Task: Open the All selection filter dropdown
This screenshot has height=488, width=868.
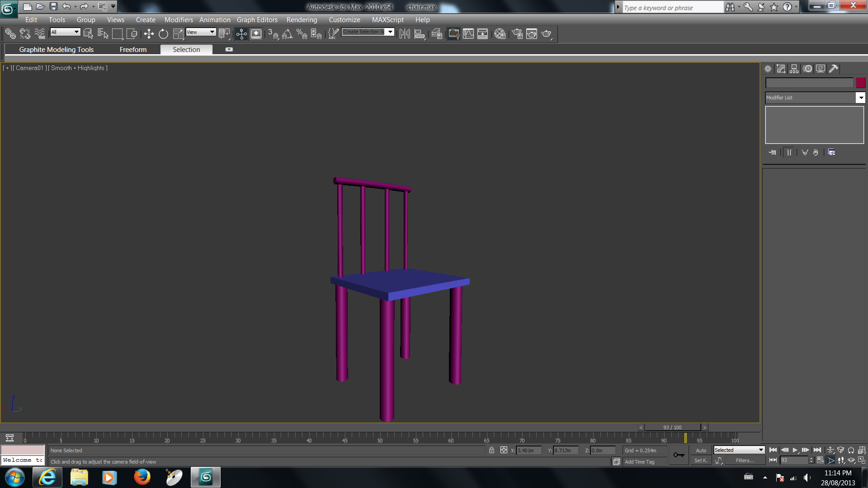Action: tap(65, 32)
